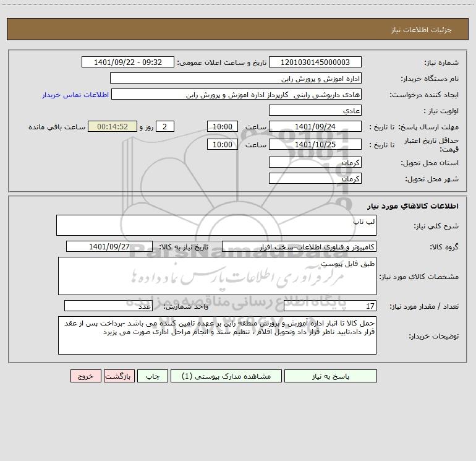Click the countdown timer 00:14:52
This screenshot has height=461, width=476.
[113, 126]
